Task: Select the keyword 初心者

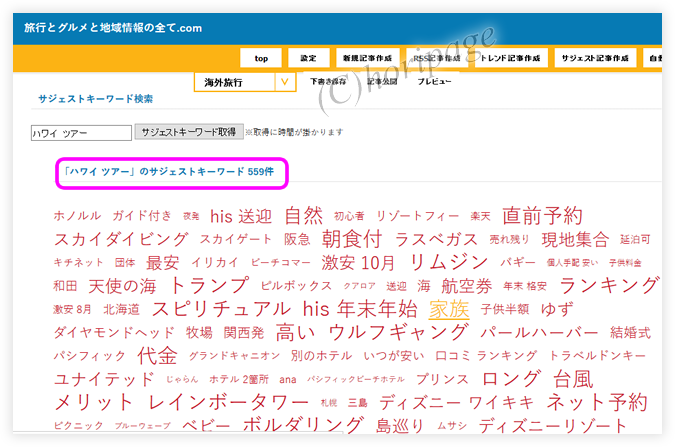Action: coord(349,216)
